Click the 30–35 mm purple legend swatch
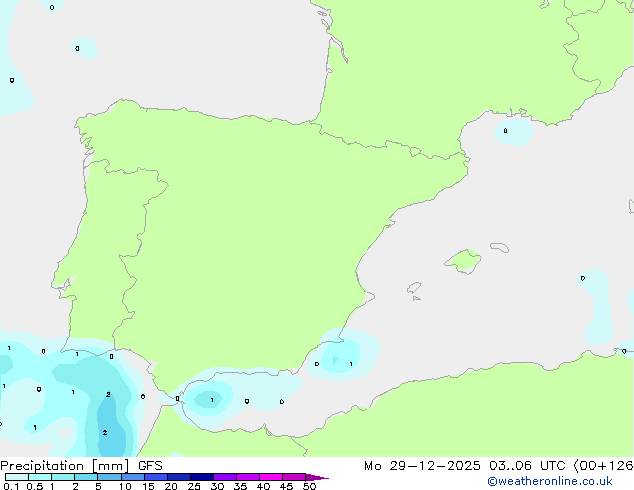Screen dimensions: 634x490 225,477
